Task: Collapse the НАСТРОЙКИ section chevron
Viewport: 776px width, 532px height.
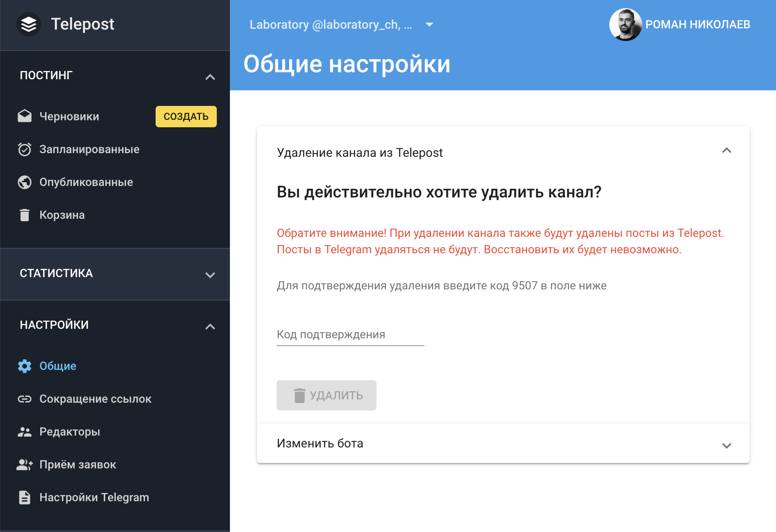Action: click(210, 326)
